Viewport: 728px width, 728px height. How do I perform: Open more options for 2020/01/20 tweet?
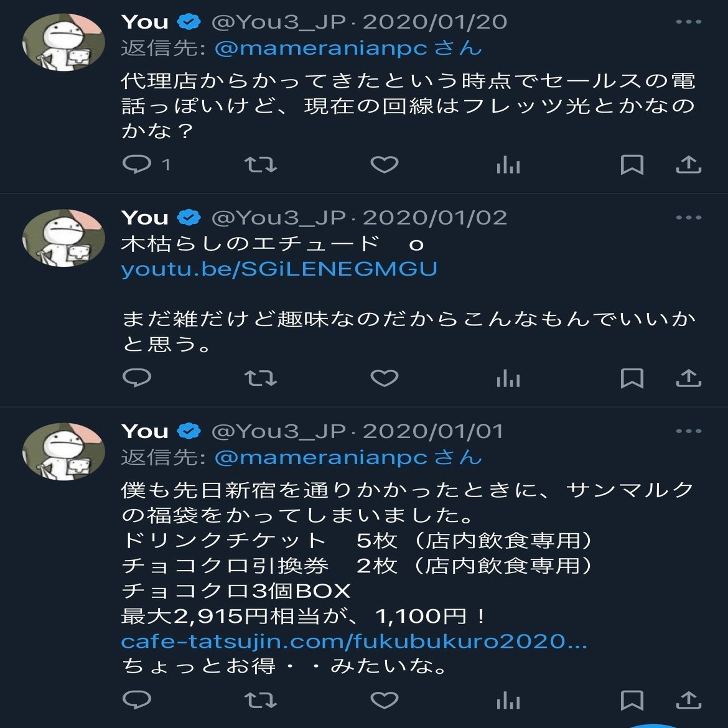pos(689,22)
